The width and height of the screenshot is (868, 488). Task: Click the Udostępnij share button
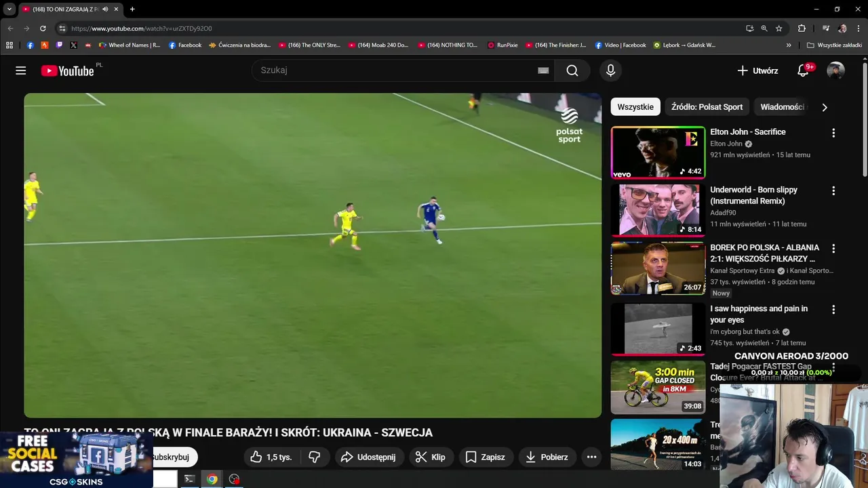pyautogui.click(x=368, y=457)
